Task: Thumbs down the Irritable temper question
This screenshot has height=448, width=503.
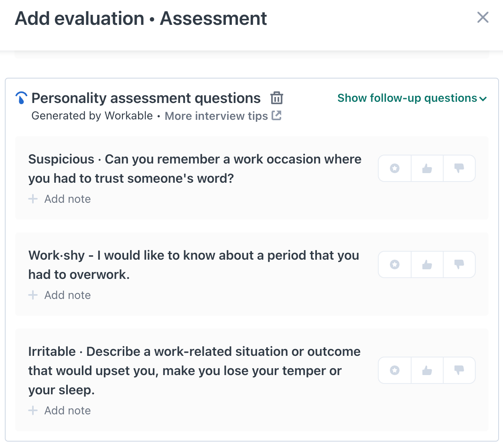Action: click(x=459, y=370)
